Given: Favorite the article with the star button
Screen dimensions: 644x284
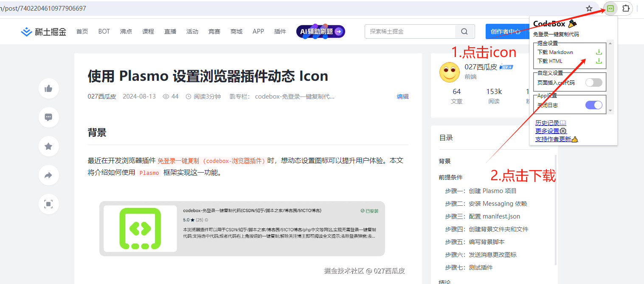Looking at the screenshot, I should (x=48, y=146).
